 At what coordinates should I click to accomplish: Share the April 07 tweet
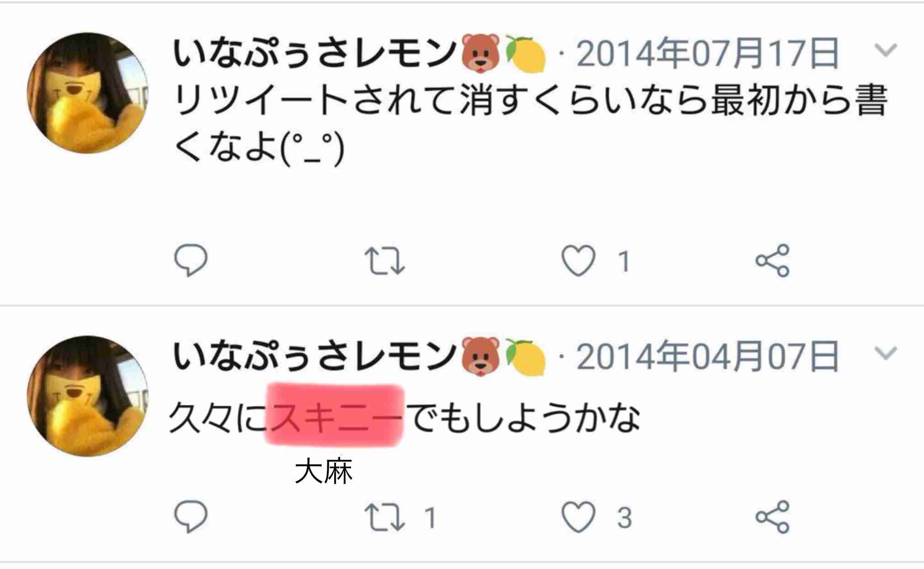coord(772,517)
